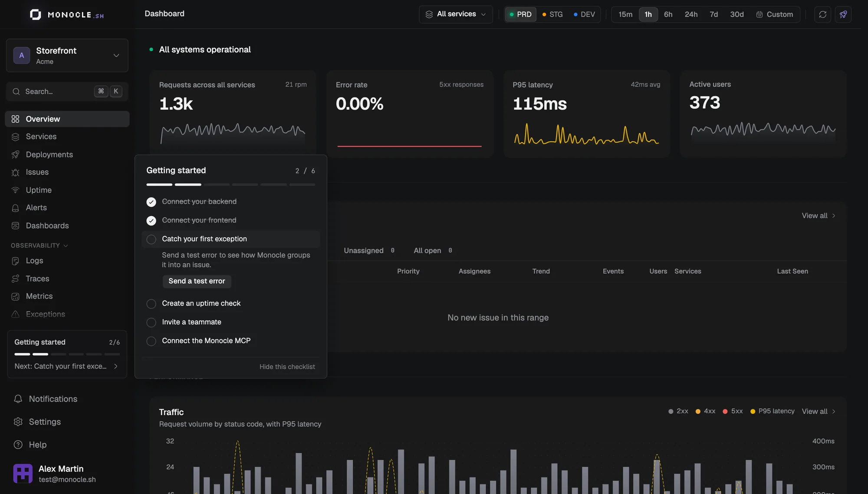Click the Traces icon in sidebar
The image size is (868, 494).
pyautogui.click(x=16, y=279)
